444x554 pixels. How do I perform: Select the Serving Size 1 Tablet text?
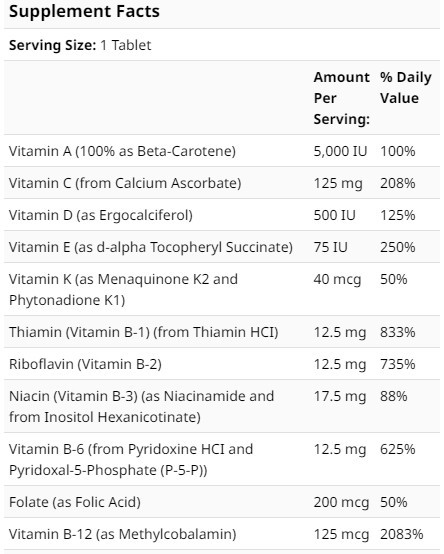[x=80, y=45]
